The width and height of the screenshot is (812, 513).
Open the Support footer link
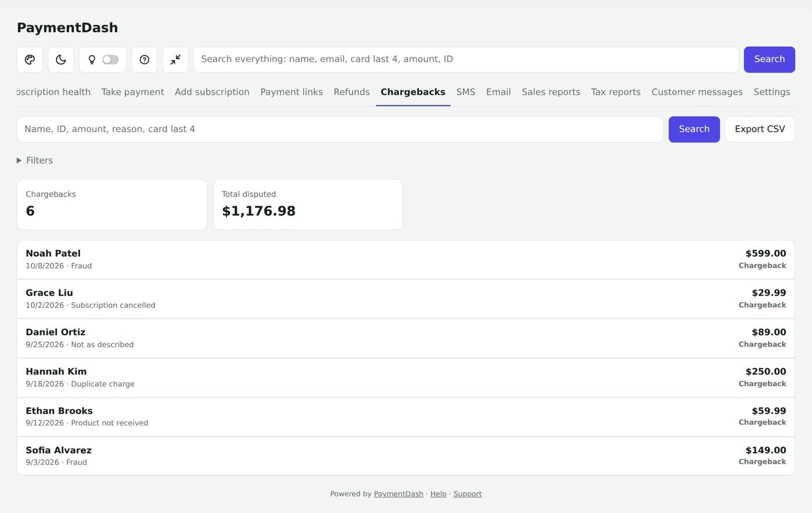tap(467, 494)
